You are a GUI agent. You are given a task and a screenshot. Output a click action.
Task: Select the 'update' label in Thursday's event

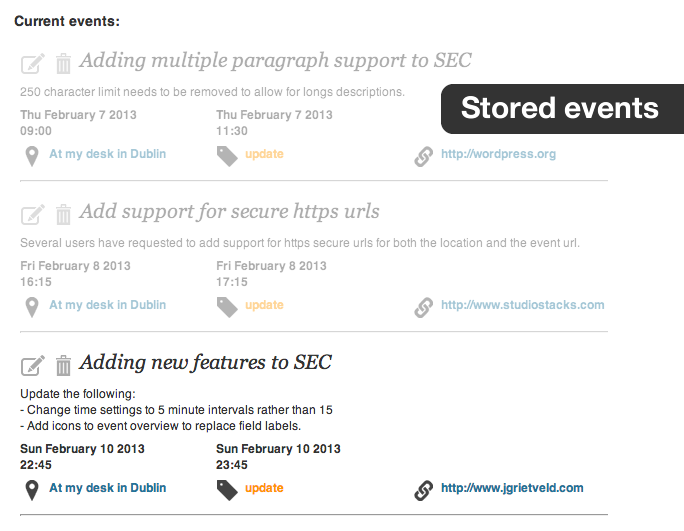point(264,154)
